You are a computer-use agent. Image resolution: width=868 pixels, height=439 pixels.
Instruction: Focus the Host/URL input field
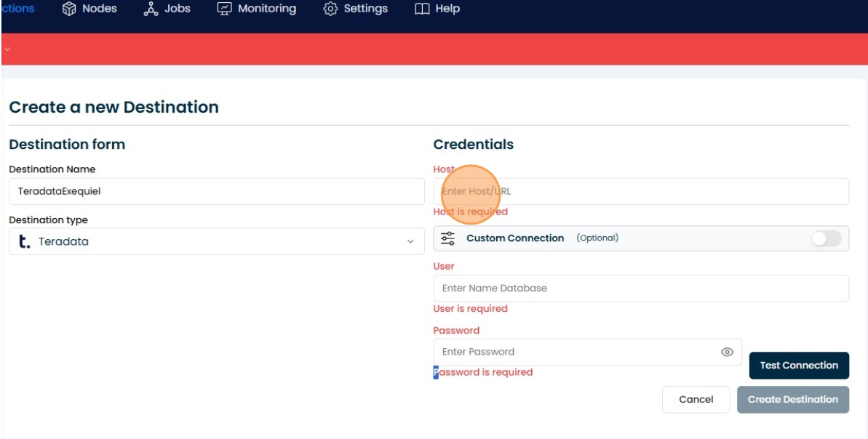tap(640, 192)
